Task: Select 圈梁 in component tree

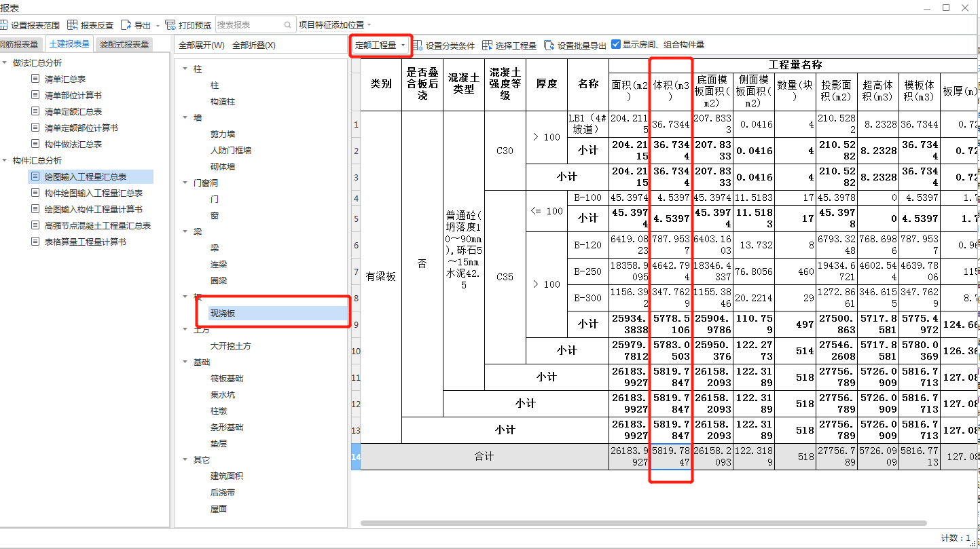Action: pos(219,281)
